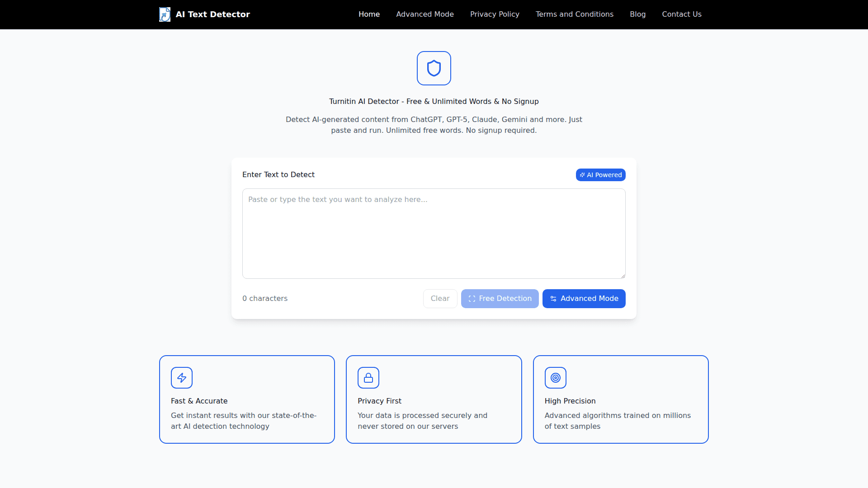
Task: Click inside the text analysis input area
Action: (x=434, y=234)
